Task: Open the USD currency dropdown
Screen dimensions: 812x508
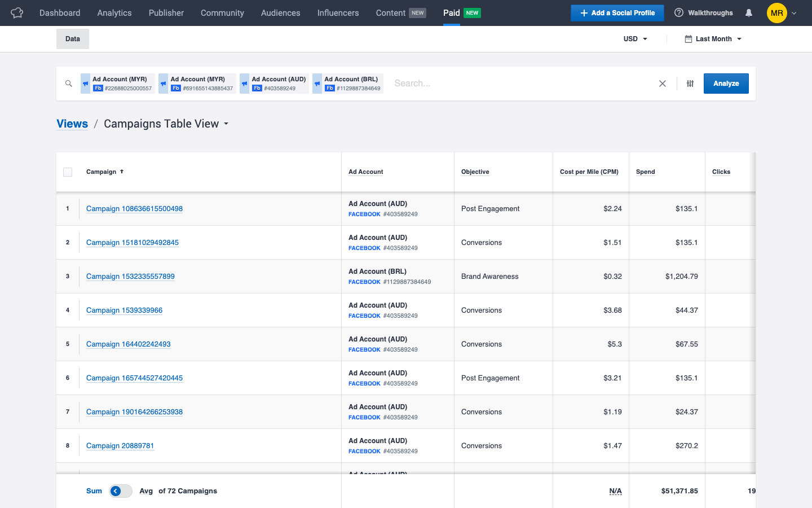Action: (x=634, y=39)
